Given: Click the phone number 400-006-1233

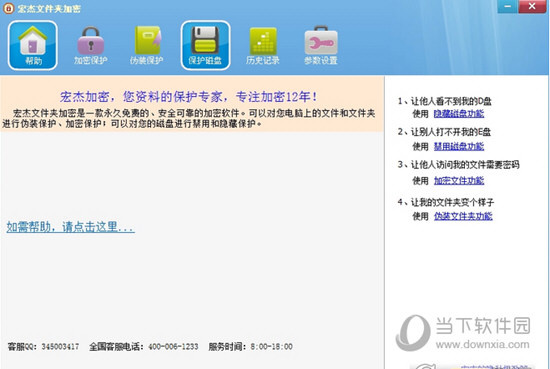Looking at the screenshot, I should [173, 347].
